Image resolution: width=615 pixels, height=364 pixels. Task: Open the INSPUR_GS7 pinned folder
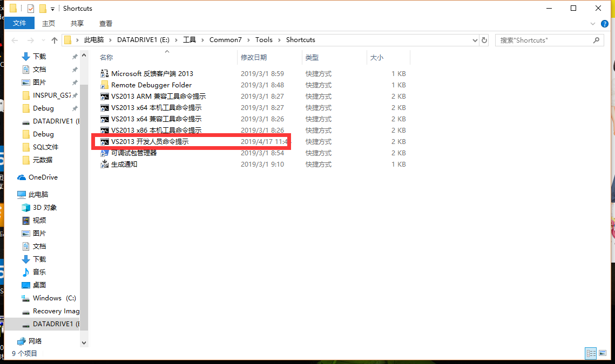coord(52,95)
